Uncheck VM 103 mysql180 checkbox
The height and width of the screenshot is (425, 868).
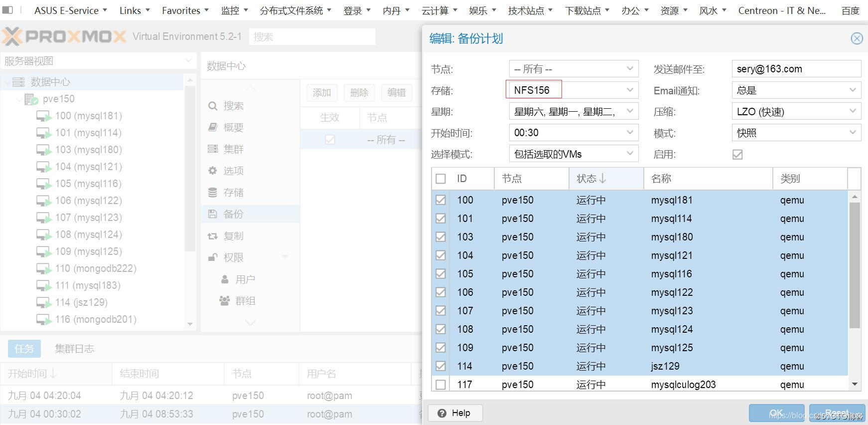440,237
